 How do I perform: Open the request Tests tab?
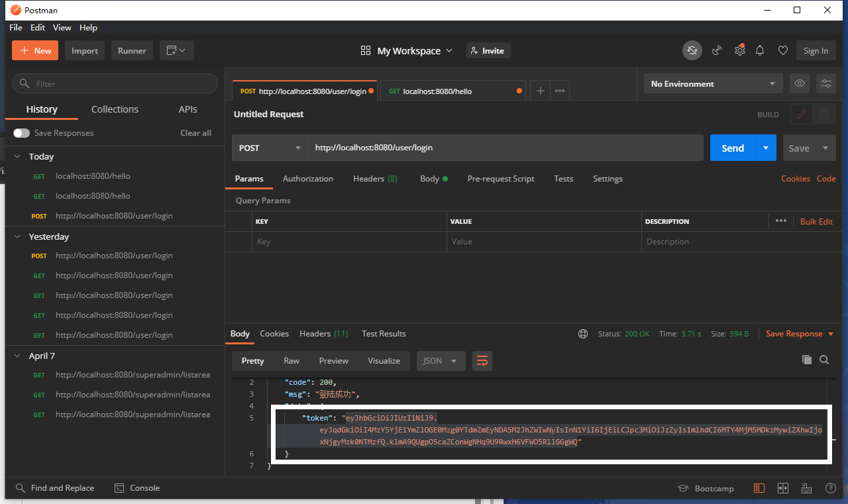[x=564, y=179]
